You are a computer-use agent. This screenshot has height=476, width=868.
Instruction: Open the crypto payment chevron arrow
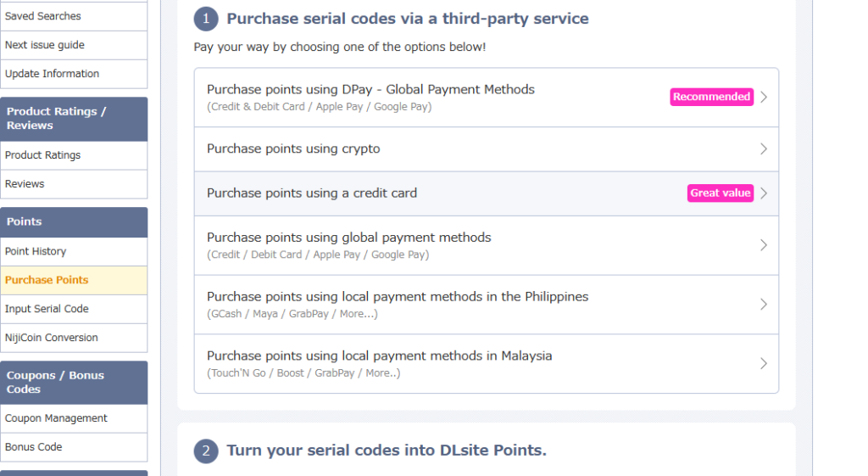tap(764, 149)
